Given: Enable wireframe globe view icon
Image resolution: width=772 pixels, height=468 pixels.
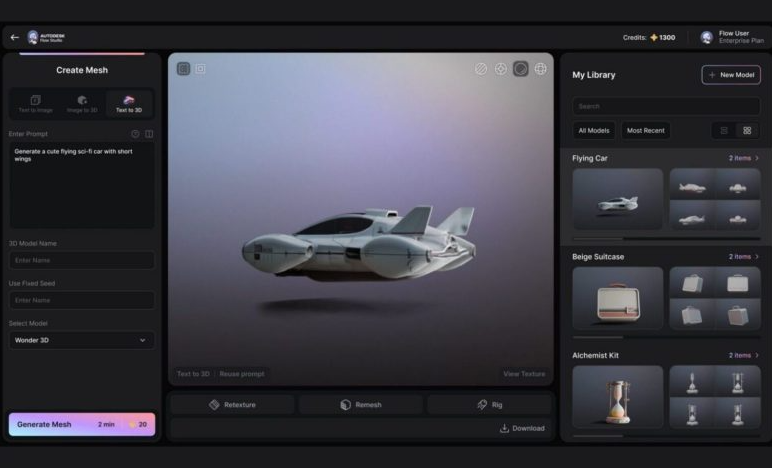Looking at the screenshot, I should coord(541,69).
